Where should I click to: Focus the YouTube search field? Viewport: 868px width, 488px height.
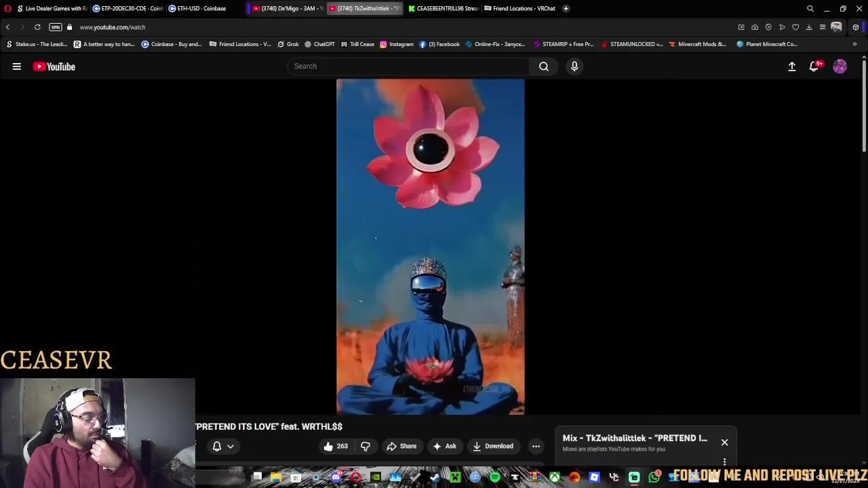point(408,66)
